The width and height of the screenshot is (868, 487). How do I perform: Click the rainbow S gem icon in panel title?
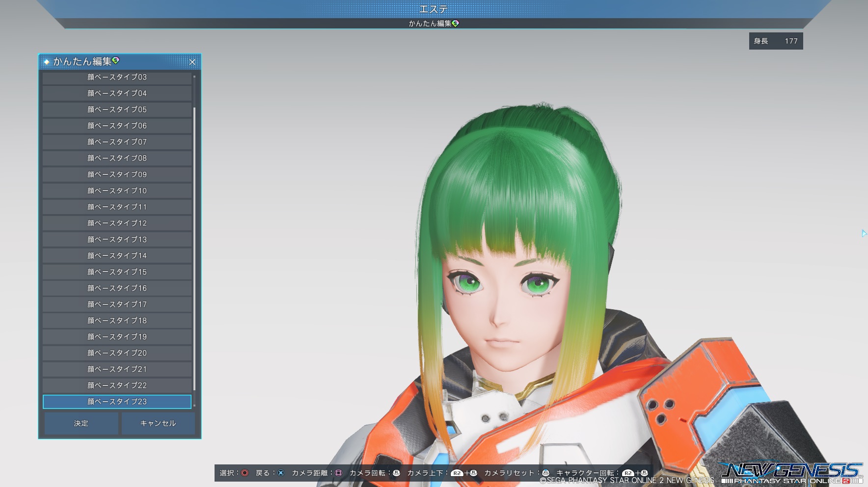point(116,60)
